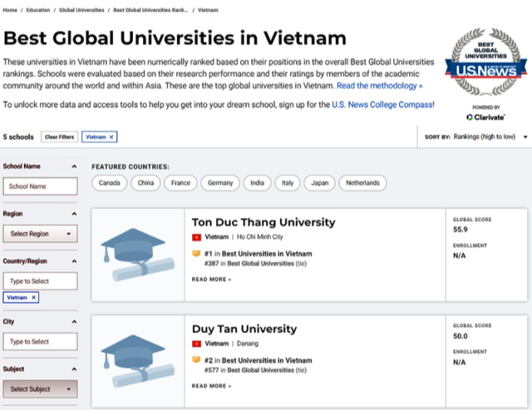
Task: Click the Vietnam breadcrumb
Action: (208, 10)
